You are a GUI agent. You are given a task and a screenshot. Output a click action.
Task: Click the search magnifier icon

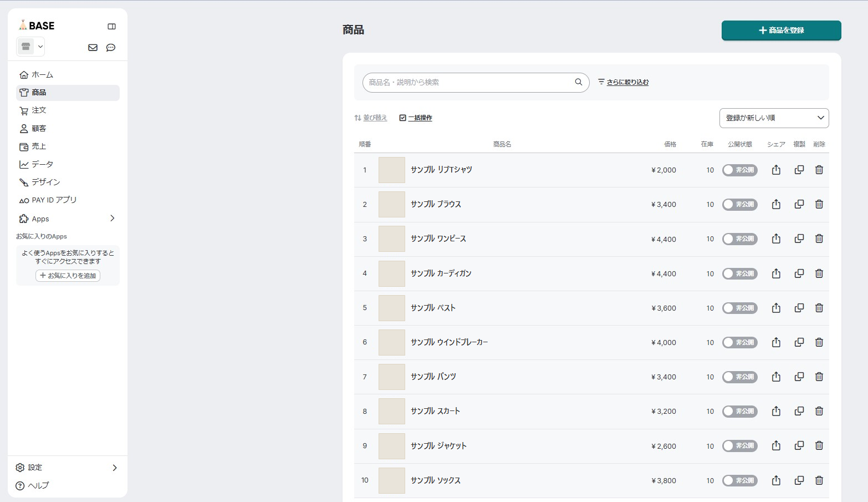tap(579, 82)
